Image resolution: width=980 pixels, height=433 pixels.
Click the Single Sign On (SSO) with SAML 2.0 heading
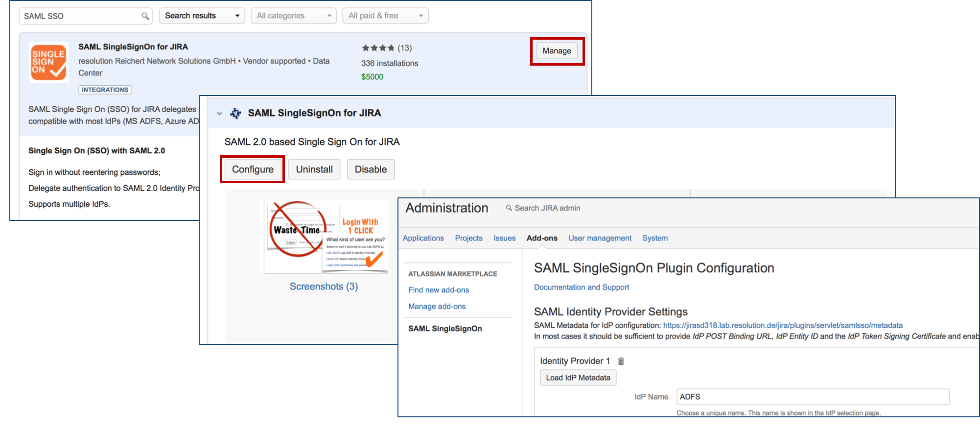[96, 151]
